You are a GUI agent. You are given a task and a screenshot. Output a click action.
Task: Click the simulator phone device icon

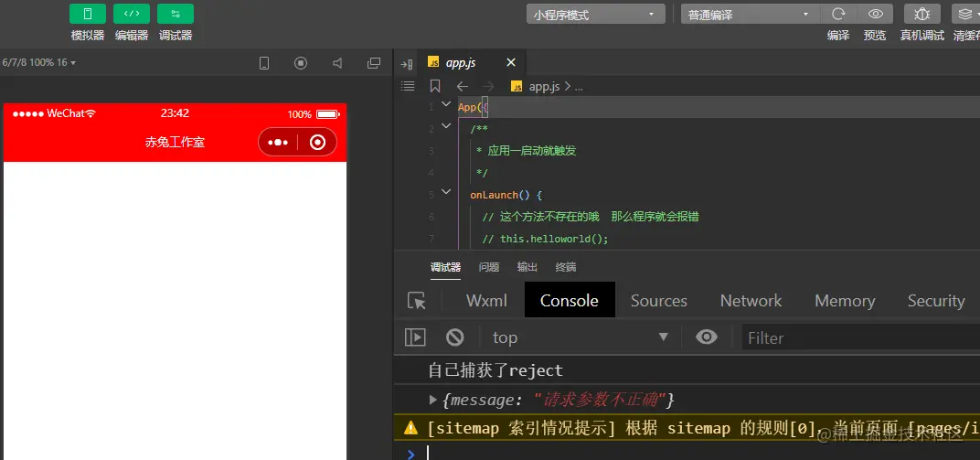pyautogui.click(x=264, y=63)
